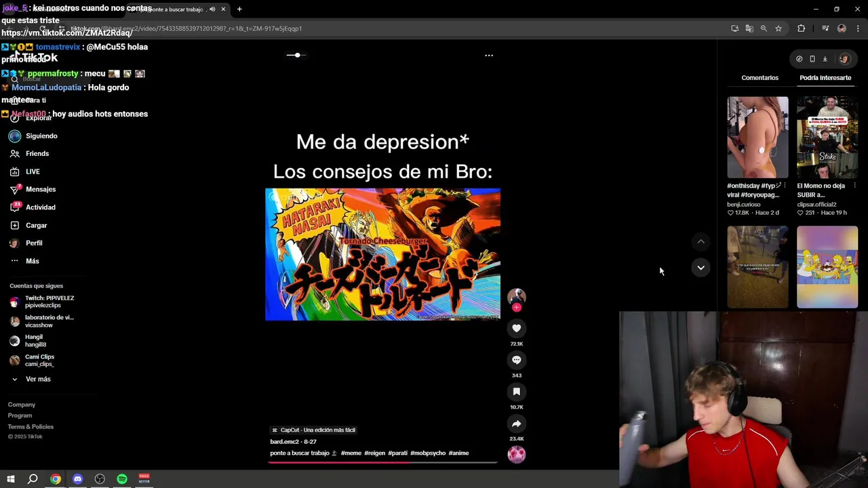868x488 pixels.
Task: Bookmark this page with the star
Action: pos(778,28)
